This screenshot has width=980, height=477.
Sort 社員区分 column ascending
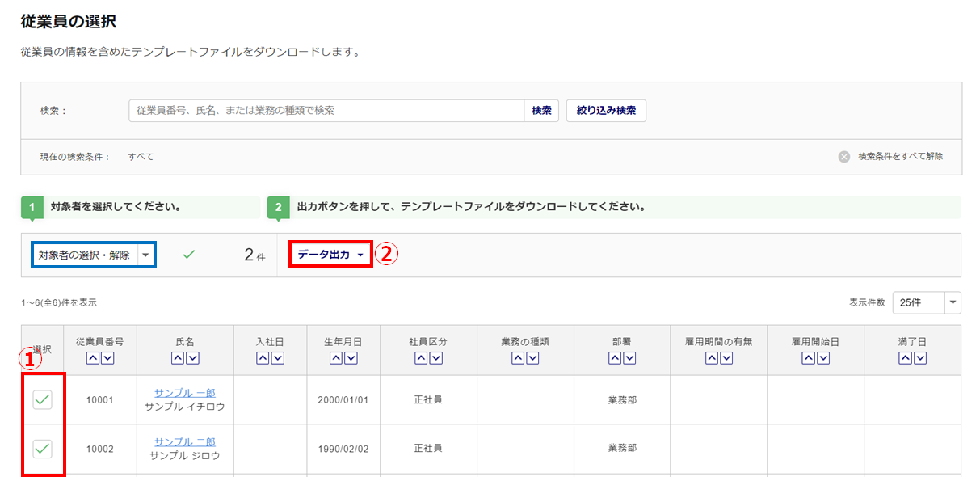pos(421,358)
